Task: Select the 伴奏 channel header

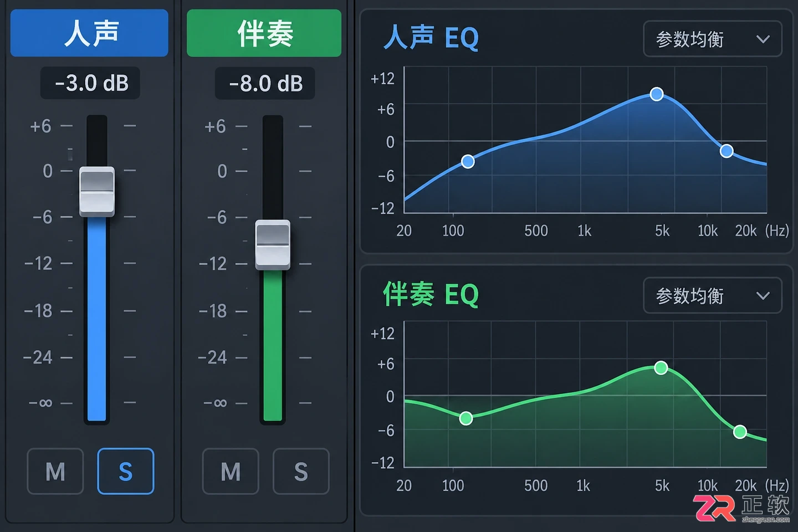Action: pyautogui.click(x=264, y=33)
